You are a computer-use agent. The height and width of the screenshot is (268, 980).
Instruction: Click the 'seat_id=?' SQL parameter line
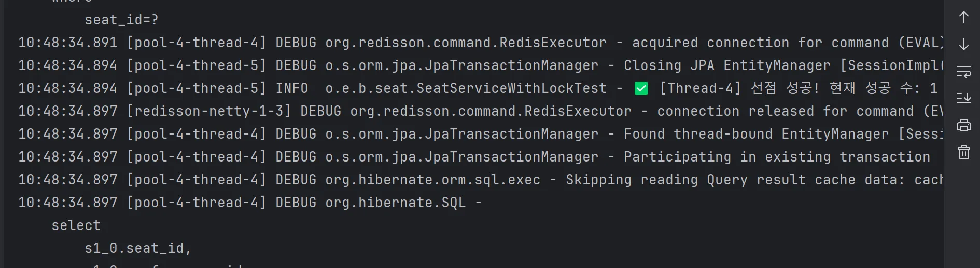point(121,20)
